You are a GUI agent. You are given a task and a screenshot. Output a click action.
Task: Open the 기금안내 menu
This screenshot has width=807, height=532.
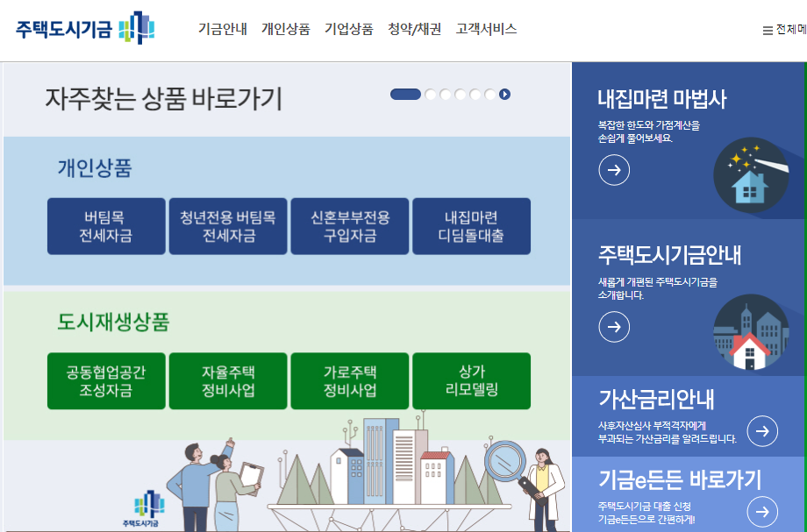tap(224, 29)
